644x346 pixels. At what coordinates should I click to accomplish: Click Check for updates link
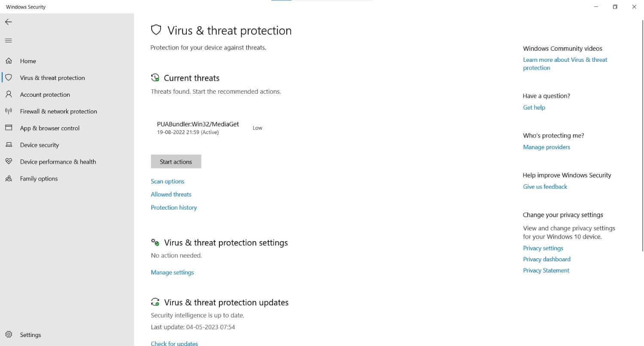point(174,343)
